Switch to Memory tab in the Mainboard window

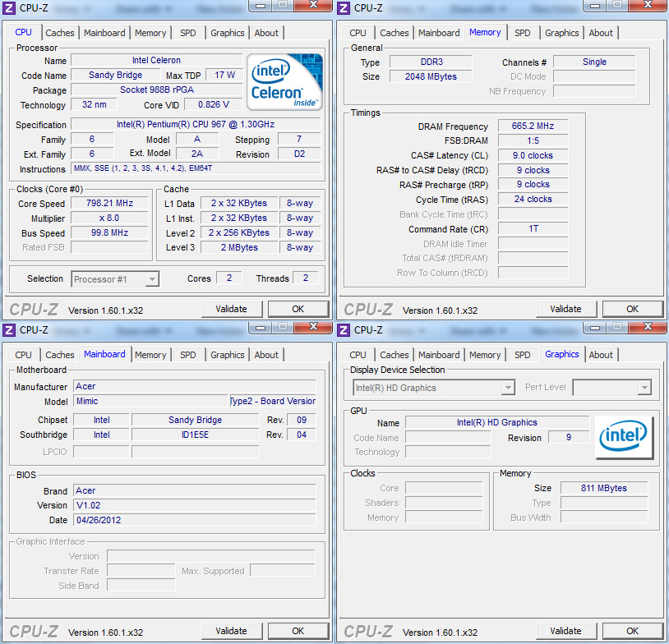150,355
